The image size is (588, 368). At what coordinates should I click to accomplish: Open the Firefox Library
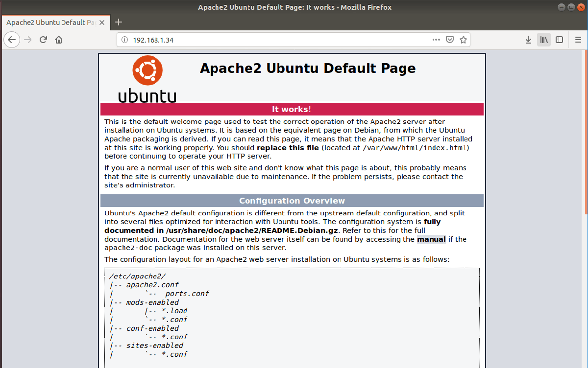pos(543,40)
